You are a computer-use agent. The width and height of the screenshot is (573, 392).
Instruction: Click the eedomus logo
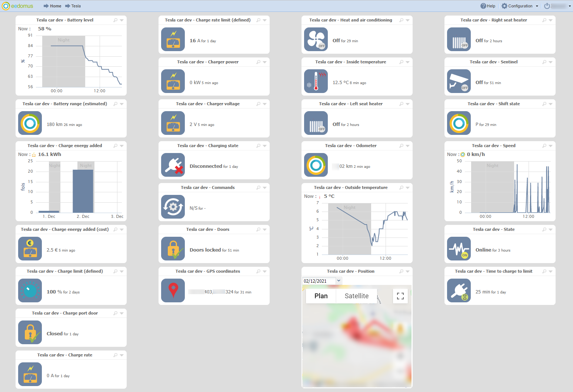18,6
